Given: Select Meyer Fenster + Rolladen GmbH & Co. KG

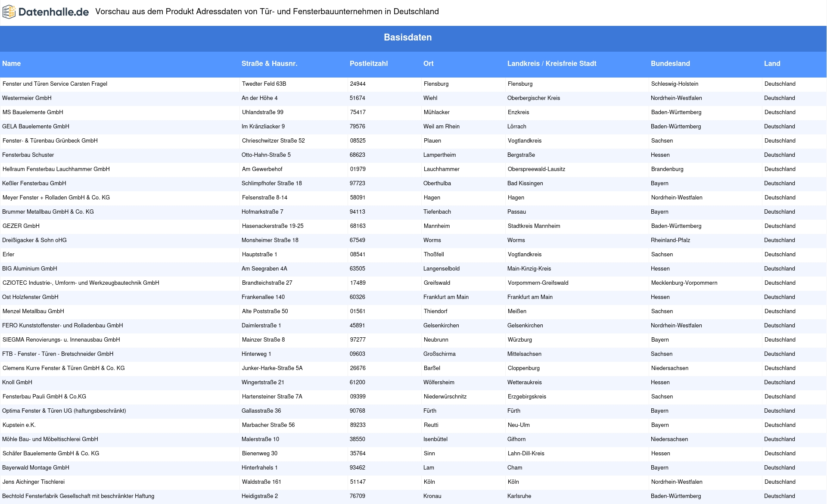Looking at the screenshot, I should point(56,197).
